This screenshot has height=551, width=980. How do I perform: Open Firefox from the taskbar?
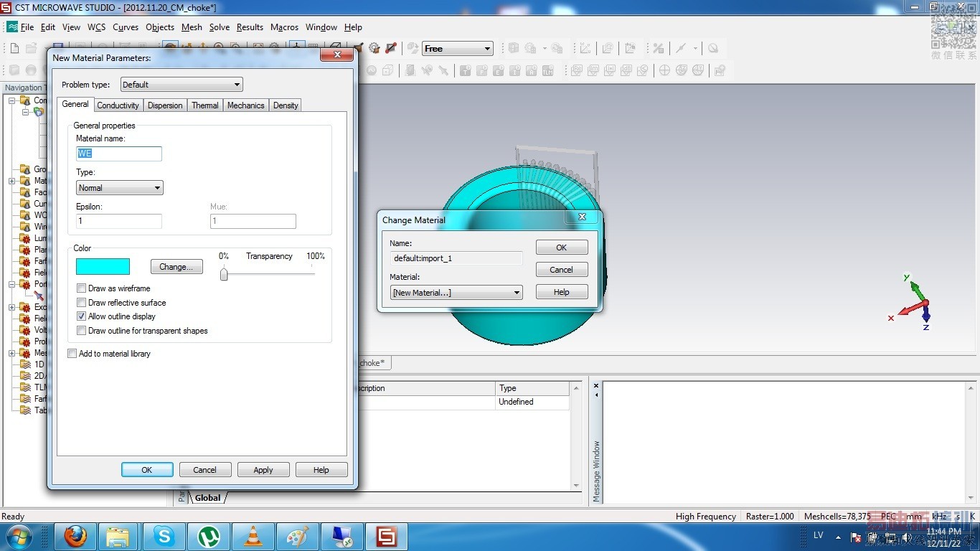tap(75, 536)
